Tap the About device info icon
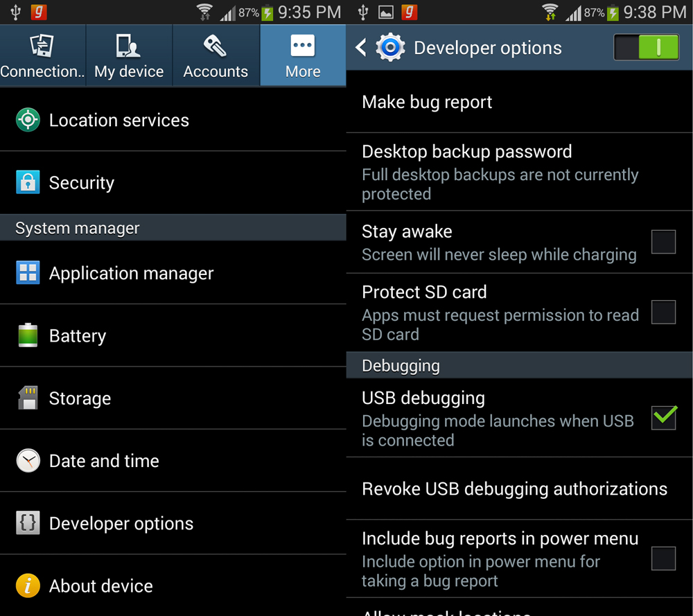This screenshot has height=616, width=693. tap(28, 586)
